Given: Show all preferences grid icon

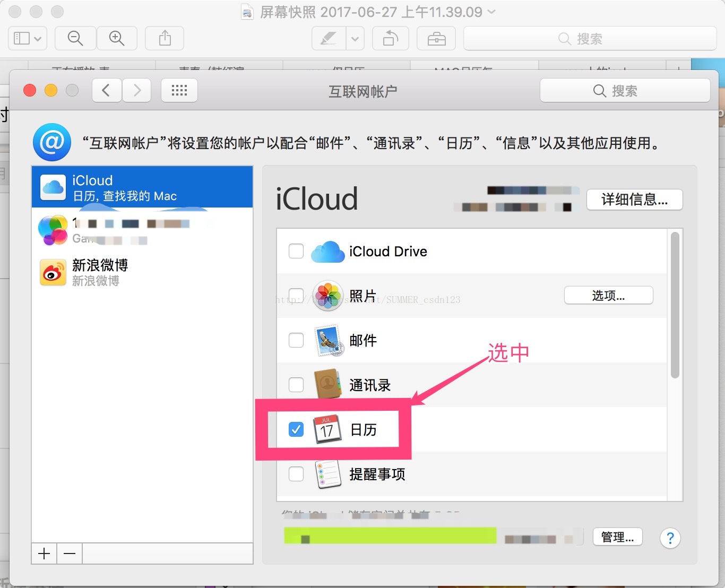Looking at the screenshot, I should coord(179,90).
